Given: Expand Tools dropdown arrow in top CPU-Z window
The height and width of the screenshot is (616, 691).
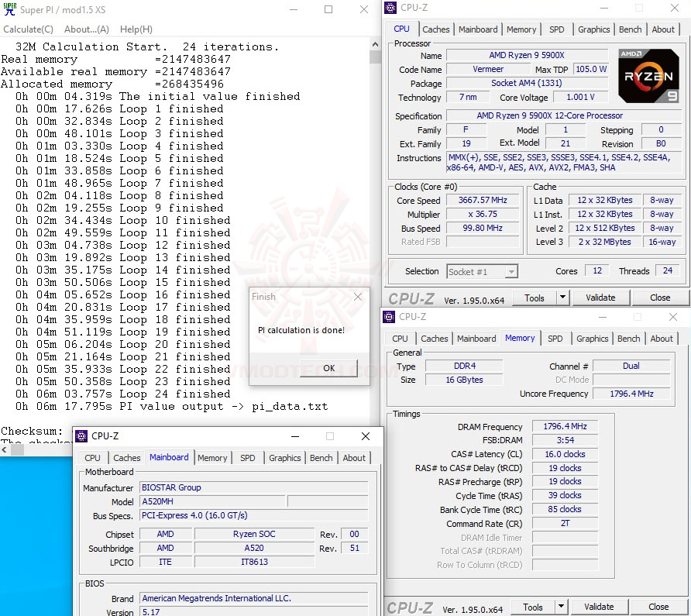Looking at the screenshot, I should coord(562,298).
